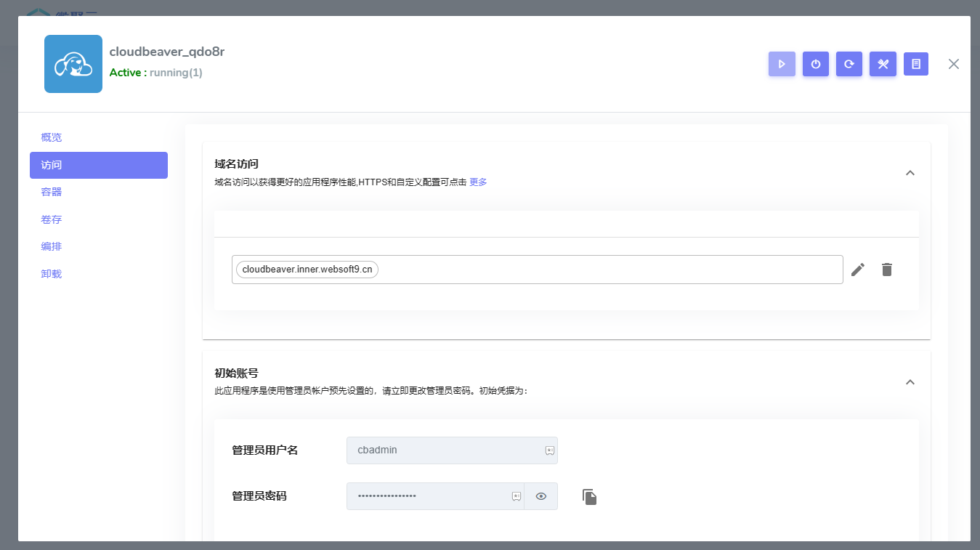The image size is (980, 550).
Task: Click the cloudbeaver.inner.websoft9.cn domain chip
Action: point(307,270)
